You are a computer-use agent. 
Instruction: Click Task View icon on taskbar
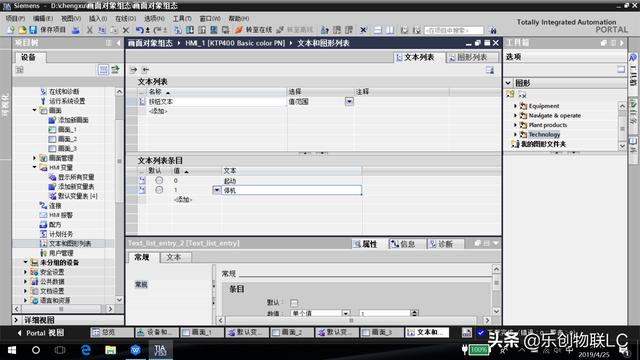[60, 350]
